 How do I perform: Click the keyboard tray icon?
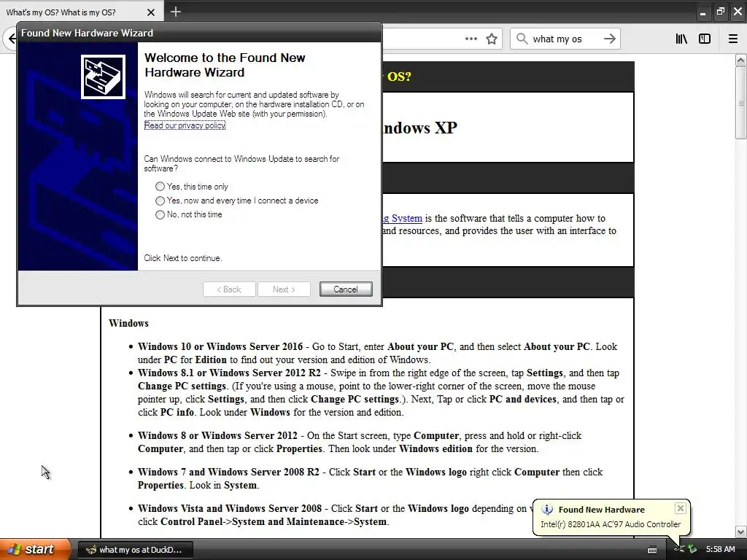click(x=652, y=550)
